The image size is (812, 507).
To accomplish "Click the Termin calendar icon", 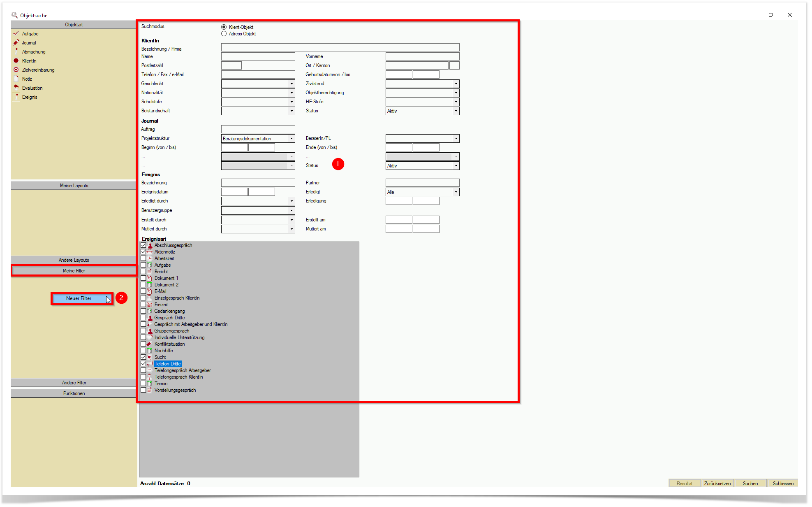I will (150, 384).
